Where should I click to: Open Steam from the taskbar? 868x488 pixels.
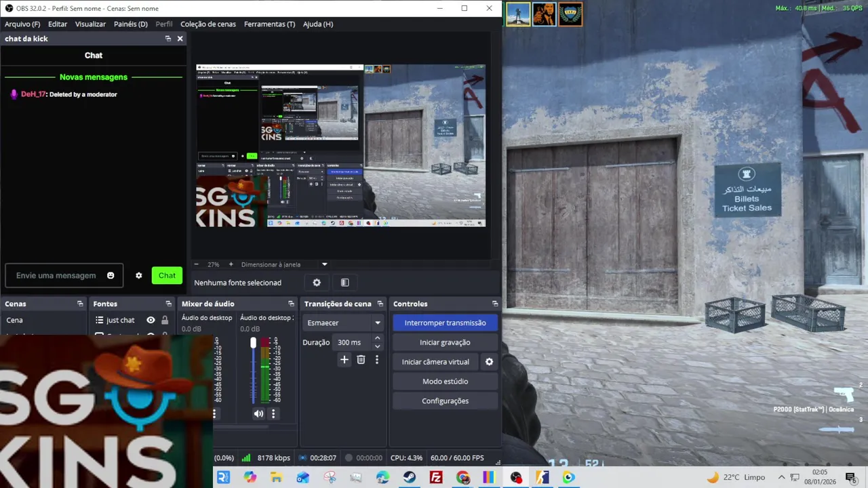pos(409,477)
